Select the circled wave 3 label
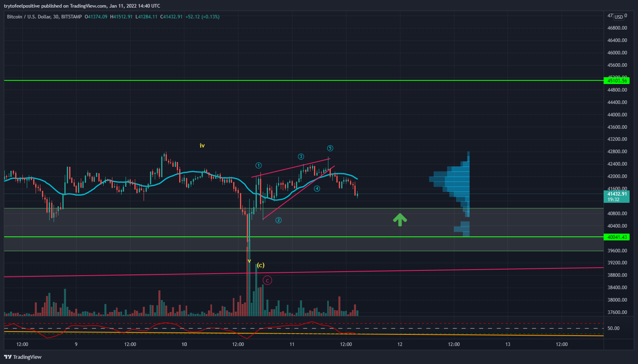Image resolution: width=638 pixels, height=364 pixels. pos(301,156)
